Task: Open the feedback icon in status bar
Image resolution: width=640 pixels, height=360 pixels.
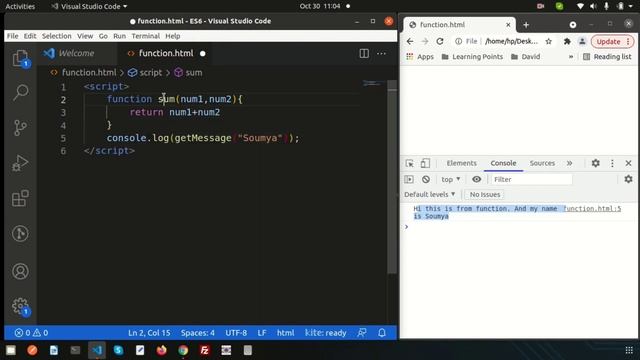Action: coord(362,333)
